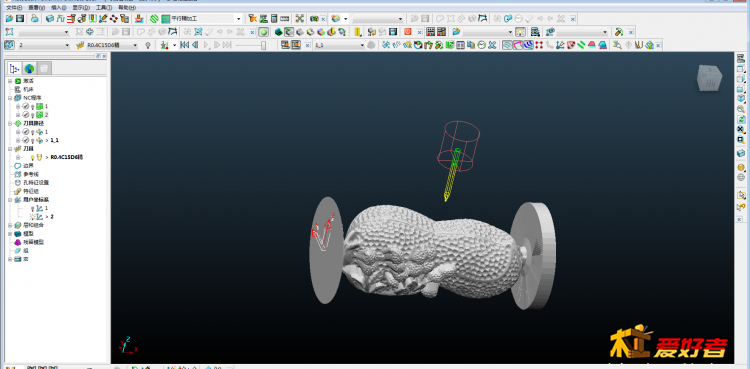Rewind simulation to start button
The height and width of the screenshot is (369, 750).
184,45
